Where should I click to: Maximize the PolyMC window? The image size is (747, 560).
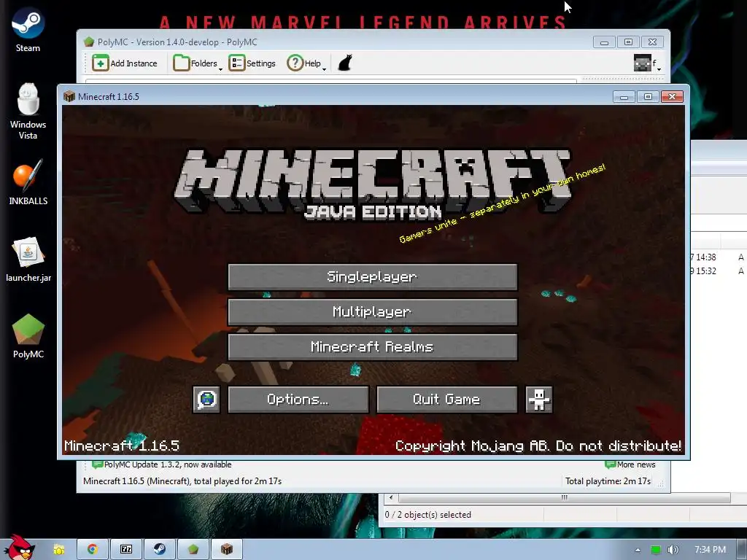click(628, 42)
